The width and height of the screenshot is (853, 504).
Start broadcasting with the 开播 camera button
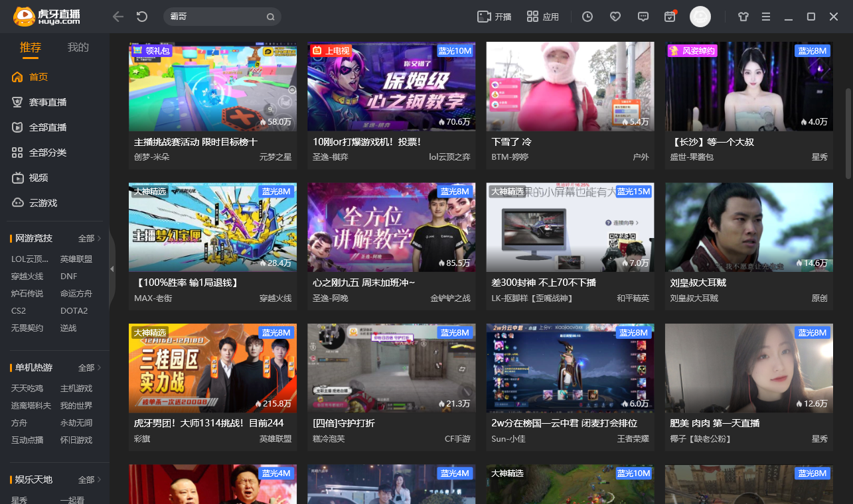click(494, 17)
